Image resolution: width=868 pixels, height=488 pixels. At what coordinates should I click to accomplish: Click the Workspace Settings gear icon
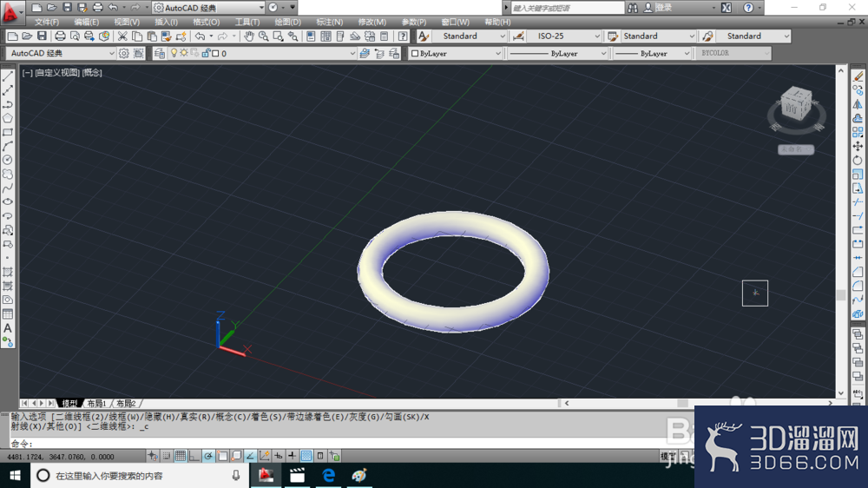point(124,53)
